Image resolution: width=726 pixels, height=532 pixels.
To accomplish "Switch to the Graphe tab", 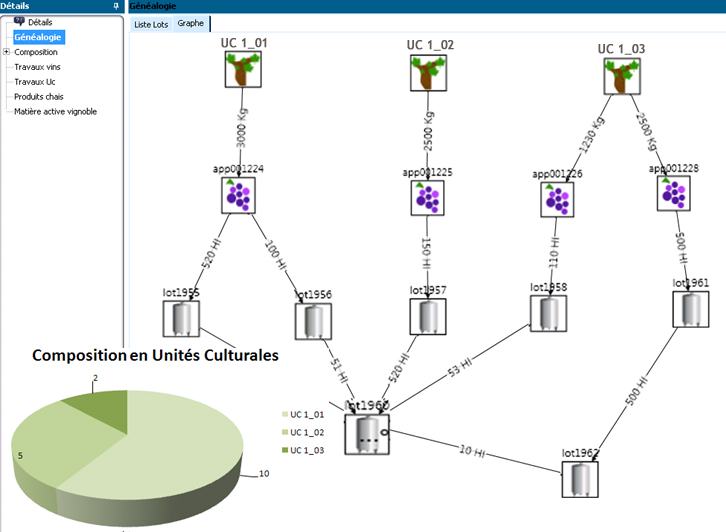I will (191, 23).
